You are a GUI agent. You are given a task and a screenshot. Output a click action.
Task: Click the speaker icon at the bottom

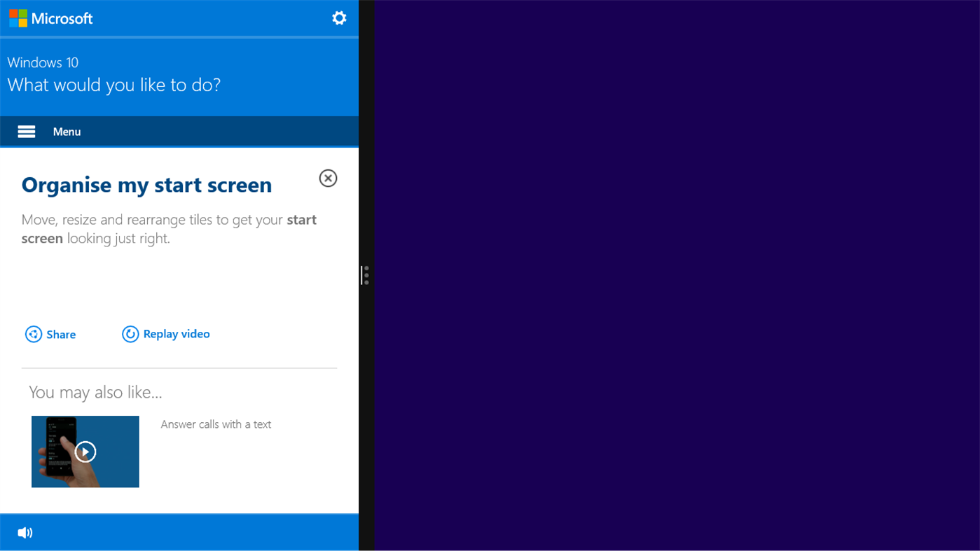pos(25,532)
